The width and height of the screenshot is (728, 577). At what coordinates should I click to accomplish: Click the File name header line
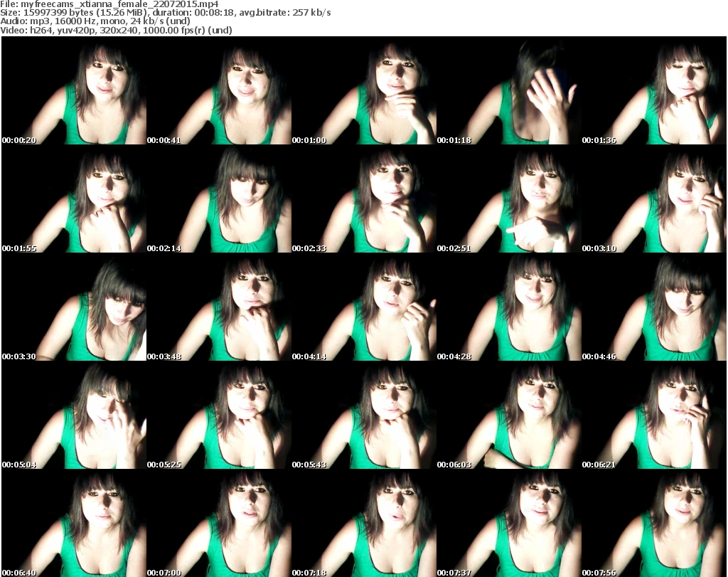point(109,4)
